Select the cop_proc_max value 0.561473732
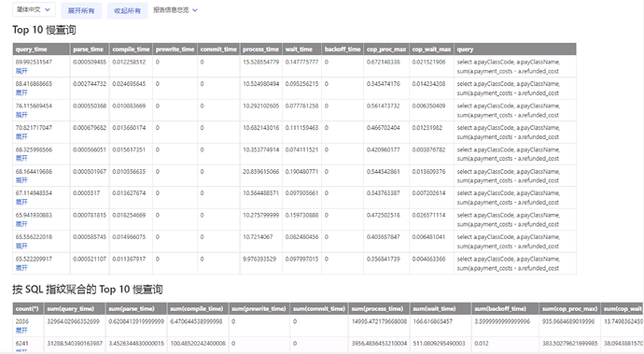 (384, 106)
